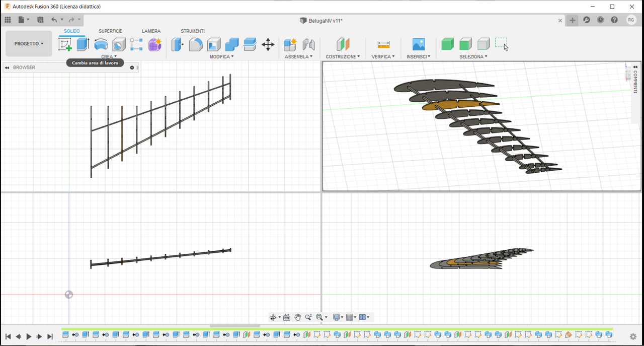
Task: Open the job status clock icon
Action: click(x=601, y=20)
